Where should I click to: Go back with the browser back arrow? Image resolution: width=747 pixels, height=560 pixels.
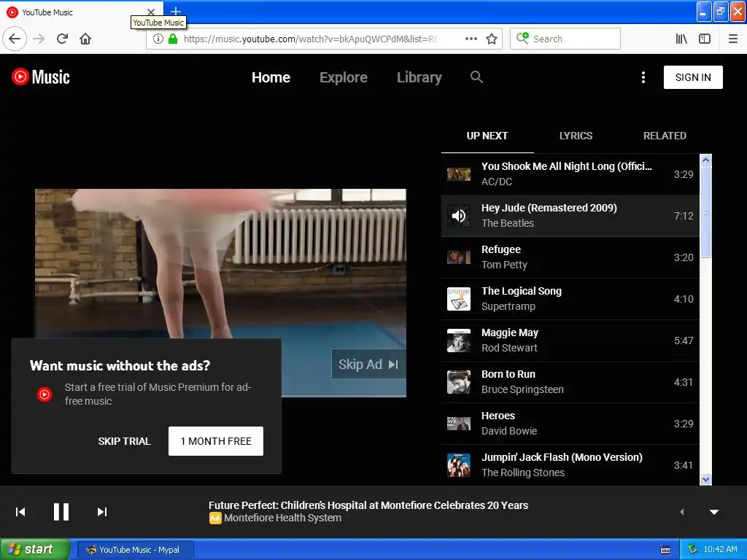15,39
